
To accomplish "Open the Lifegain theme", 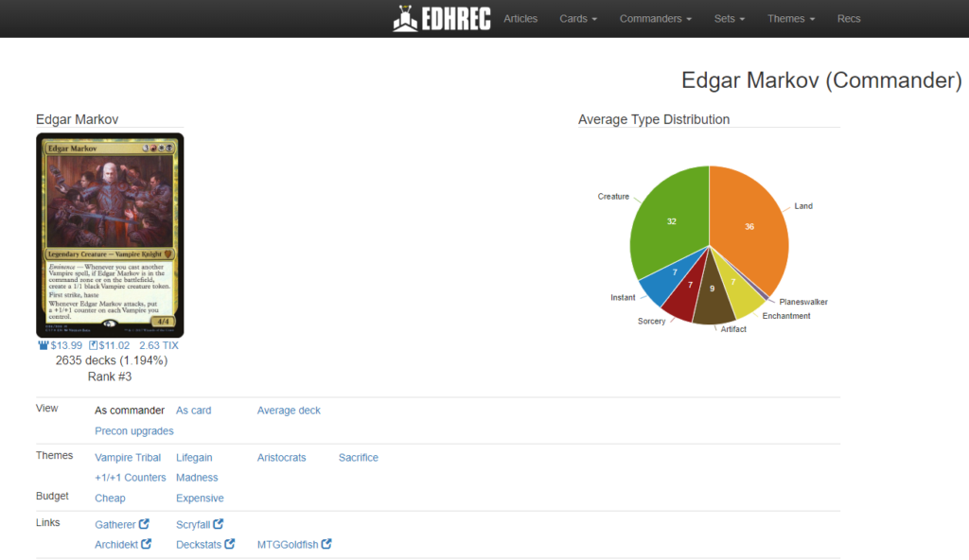I will [194, 458].
